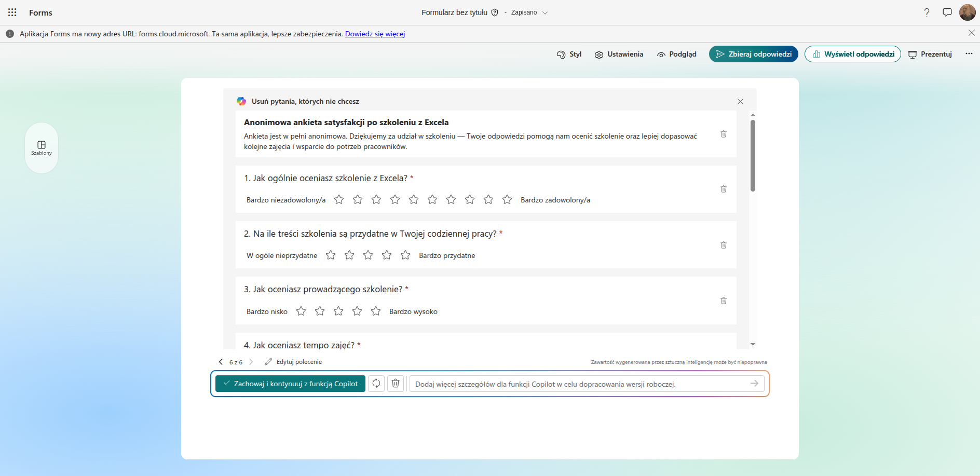
Task: Open Ustawienia form settings
Action: tap(619, 54)
